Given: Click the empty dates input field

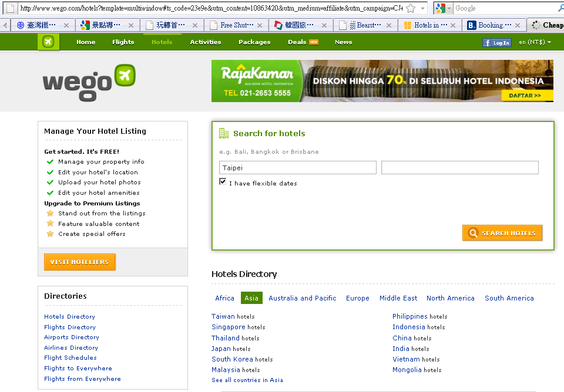Looking at the screenshot, I should click(x=459, y=168).
